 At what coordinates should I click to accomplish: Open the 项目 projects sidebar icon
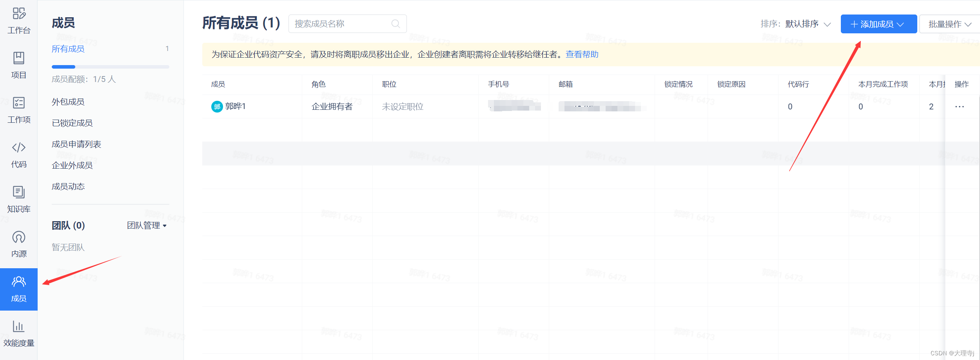coord(19,65)
